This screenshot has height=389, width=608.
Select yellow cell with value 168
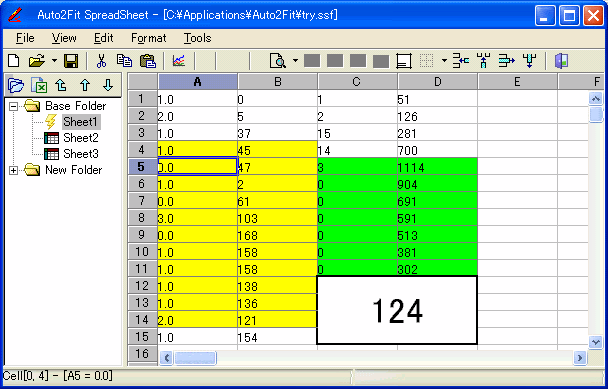278,235
